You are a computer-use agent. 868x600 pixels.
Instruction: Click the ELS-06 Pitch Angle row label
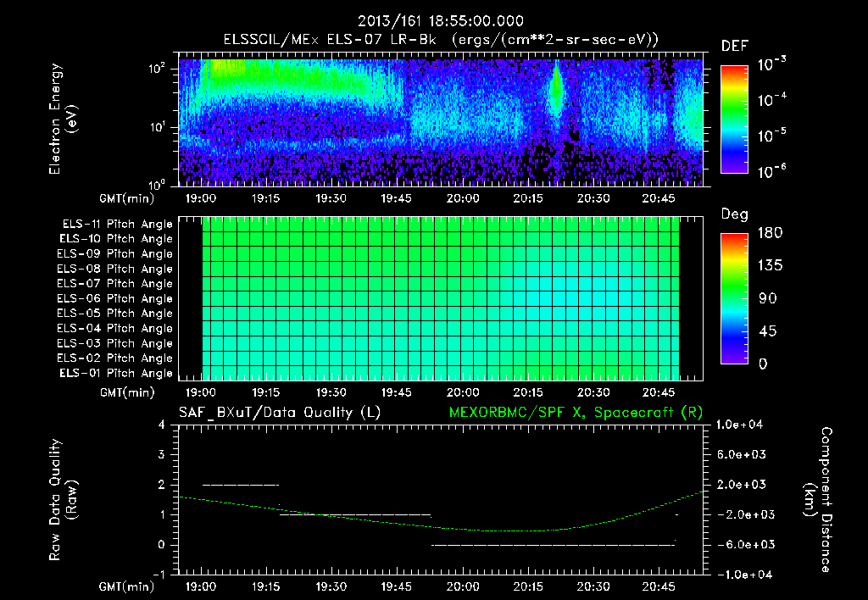[115, 299]
